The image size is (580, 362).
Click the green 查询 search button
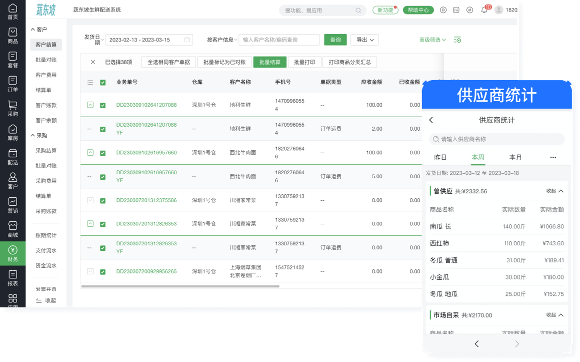pyautogui.click(x=335, y=40)
